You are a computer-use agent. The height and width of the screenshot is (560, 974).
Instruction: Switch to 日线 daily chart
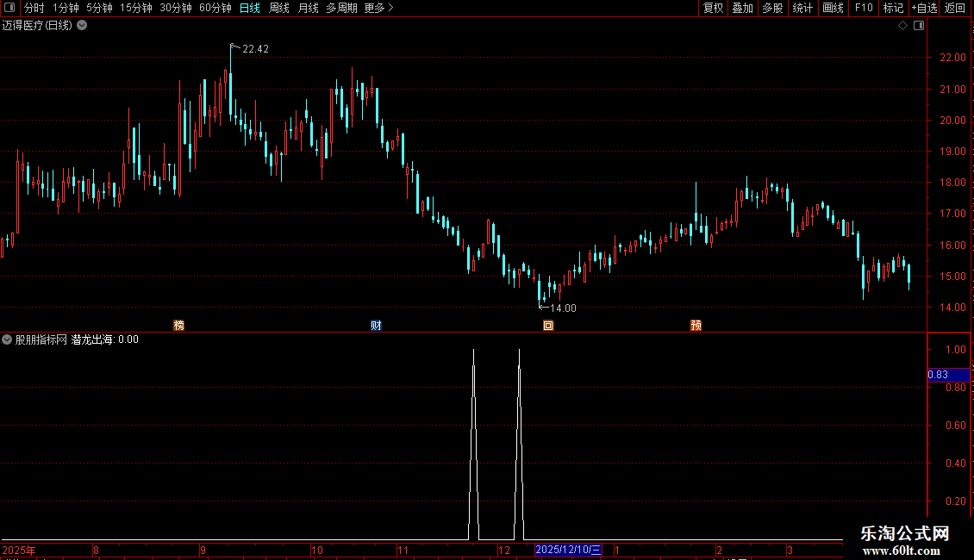click(x=250, y=8)
